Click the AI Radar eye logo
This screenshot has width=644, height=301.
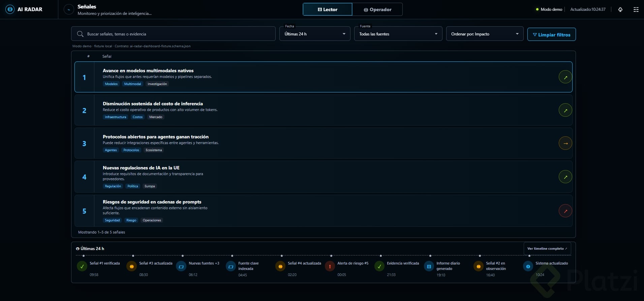click(x=10, y=9)
